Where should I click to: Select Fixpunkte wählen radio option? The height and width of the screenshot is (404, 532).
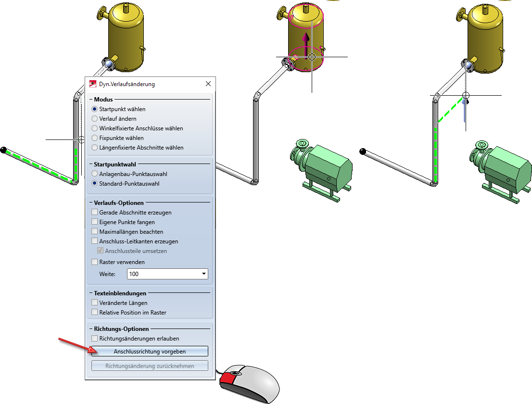coord(95,138)
